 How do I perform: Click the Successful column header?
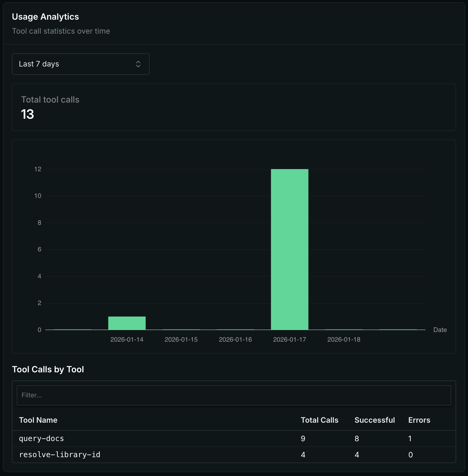pyautogui.click(x=374, y=420)
